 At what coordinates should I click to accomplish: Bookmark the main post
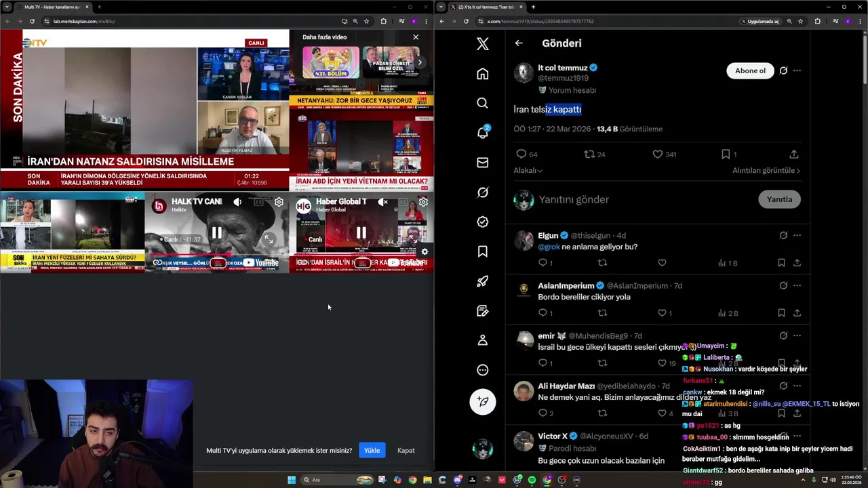point(726,155)
